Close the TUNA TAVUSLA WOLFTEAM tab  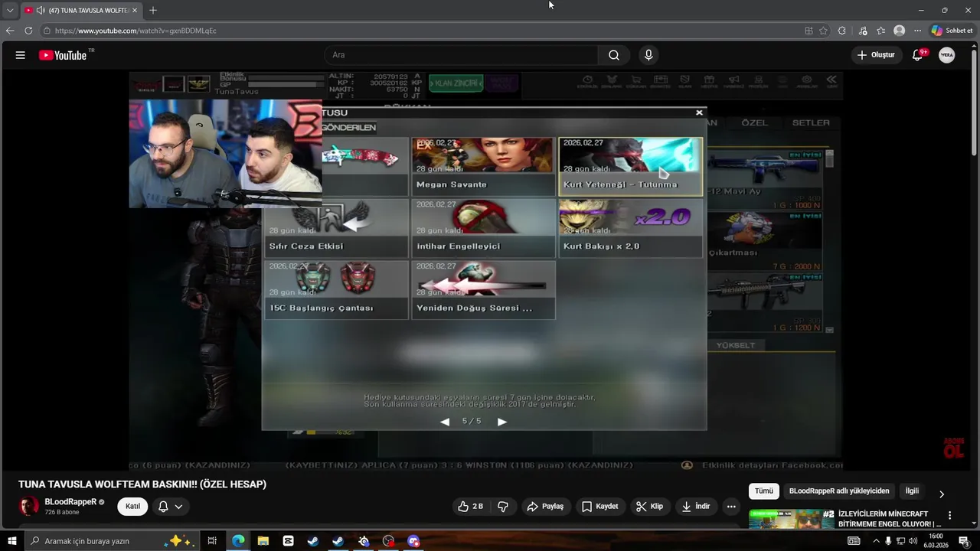pos(135,10)
